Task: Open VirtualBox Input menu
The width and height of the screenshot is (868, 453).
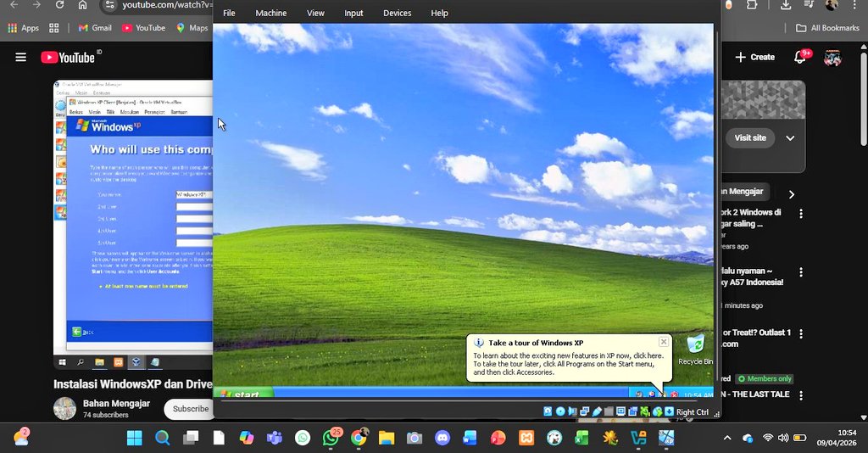Action: (353, 13)
